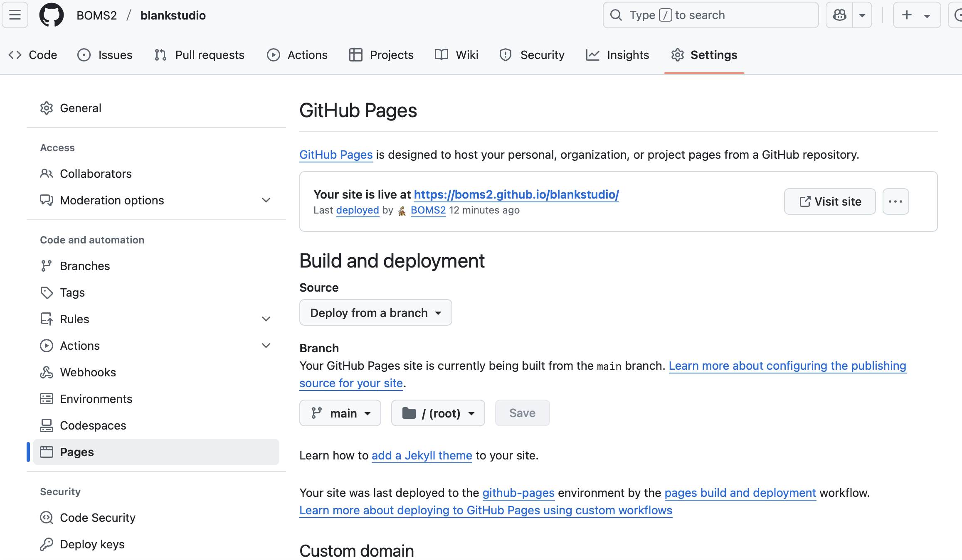Click the Code Security shield-search icon

pyautogui.click(x=47, y=518)
